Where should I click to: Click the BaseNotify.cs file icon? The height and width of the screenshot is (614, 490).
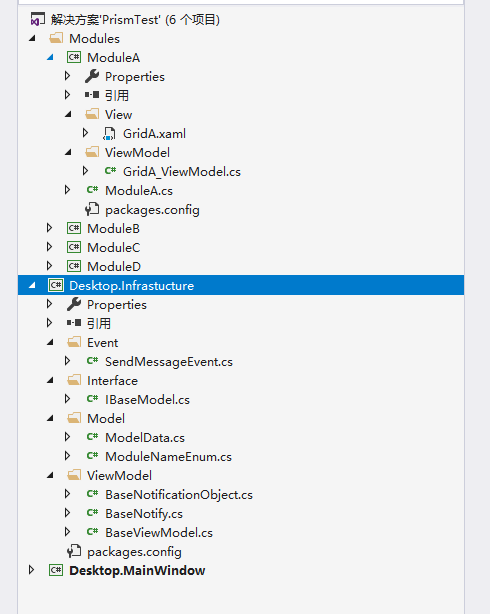(92, 513)
